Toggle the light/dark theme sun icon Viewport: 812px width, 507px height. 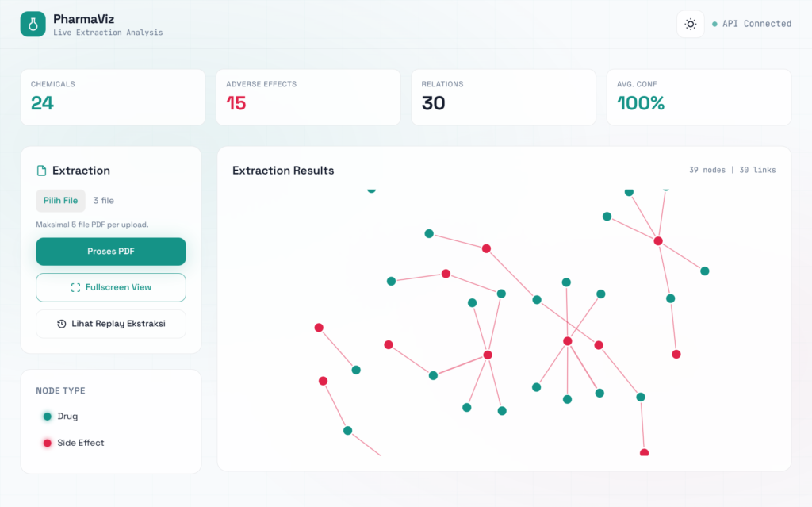(x=691, y=24)
